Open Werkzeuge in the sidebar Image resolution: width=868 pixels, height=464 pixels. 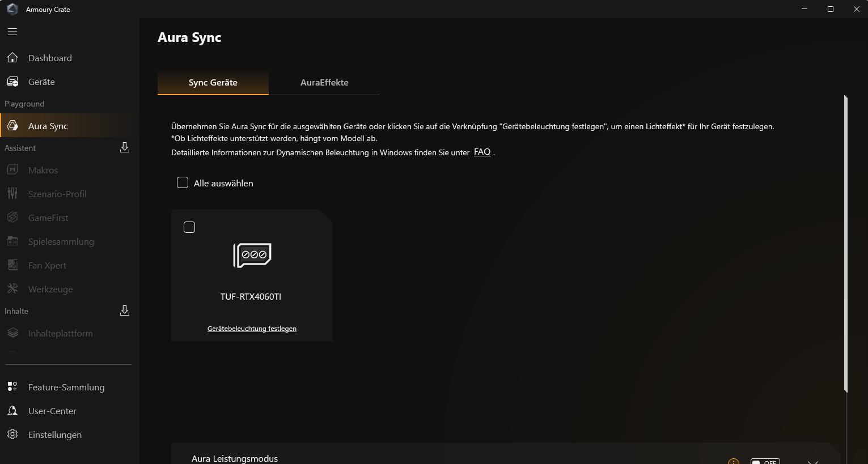pyautogui.click(x=70, y=289)
